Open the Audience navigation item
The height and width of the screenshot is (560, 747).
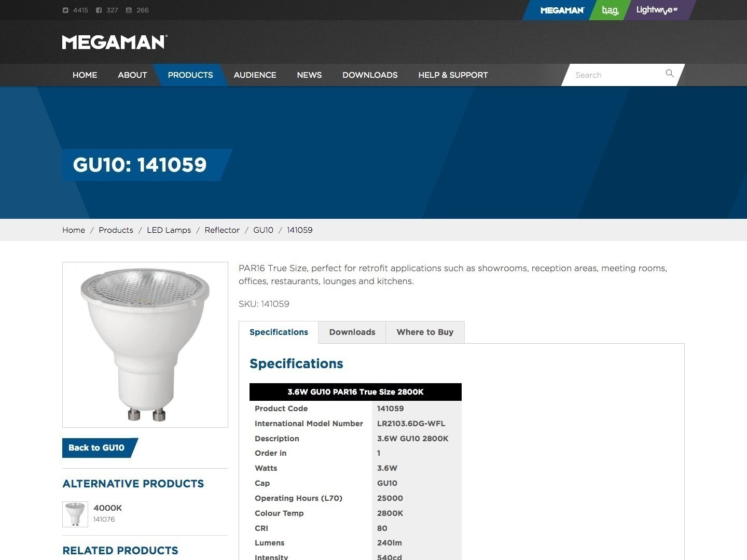coord(255,75)
